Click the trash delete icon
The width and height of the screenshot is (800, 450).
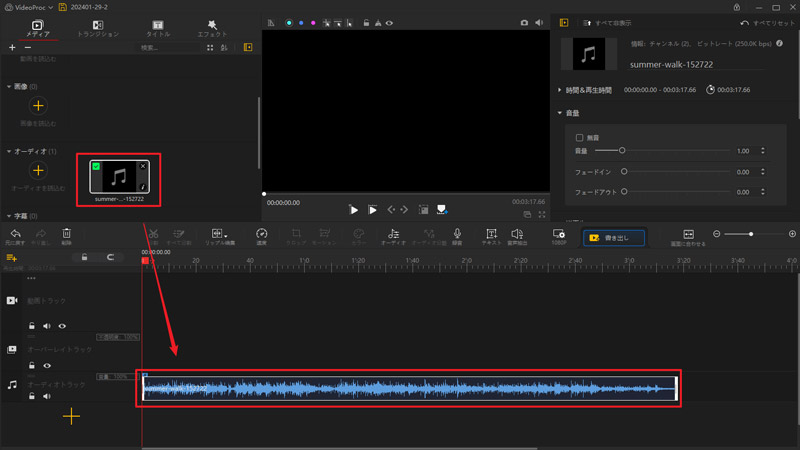click(x=66, y=234)
